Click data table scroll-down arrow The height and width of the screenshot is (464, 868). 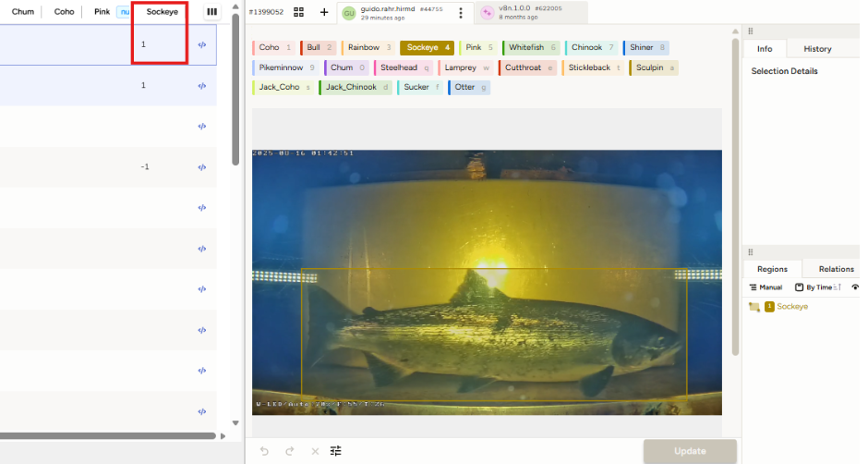[235, 423]
